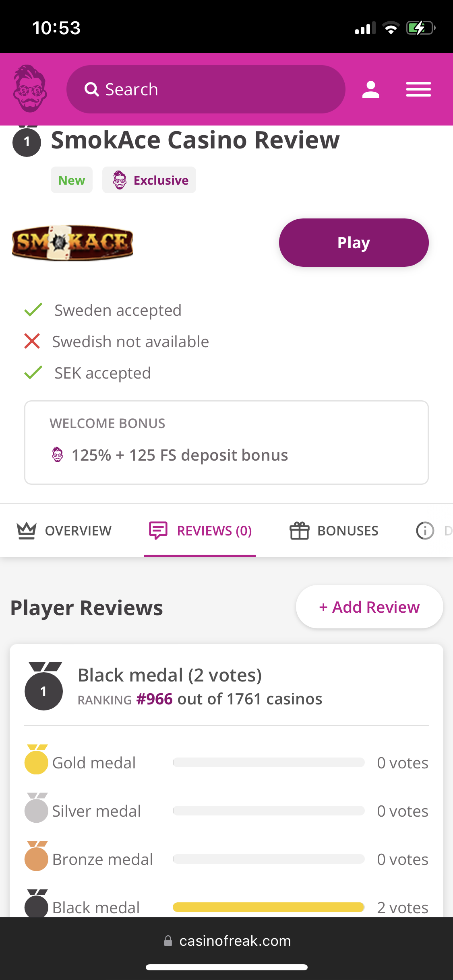
Task: Select the Reviews (0) tab
Action: (214, 531)
